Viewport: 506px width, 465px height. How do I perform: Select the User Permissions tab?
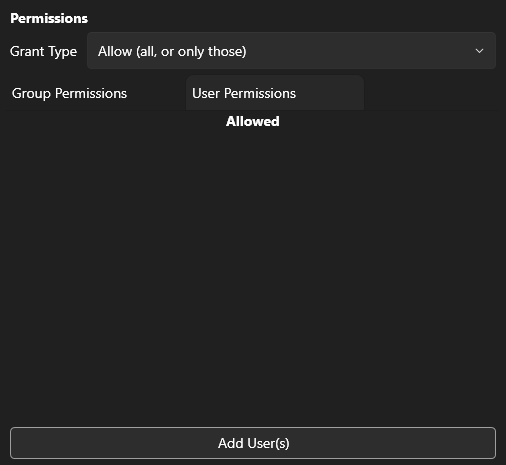(x=275, y=93)
